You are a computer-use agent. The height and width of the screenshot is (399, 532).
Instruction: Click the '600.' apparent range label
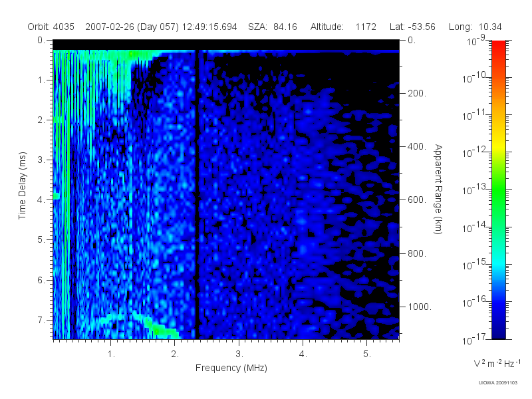pyautogui.click(x=417, y=200)
